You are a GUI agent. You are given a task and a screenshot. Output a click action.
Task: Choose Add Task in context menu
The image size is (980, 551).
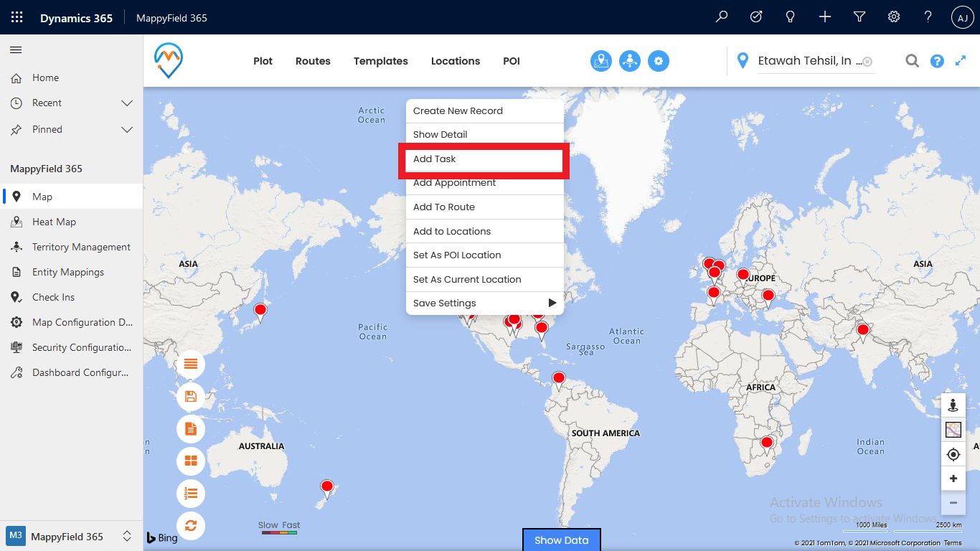(x=485, y=159)
